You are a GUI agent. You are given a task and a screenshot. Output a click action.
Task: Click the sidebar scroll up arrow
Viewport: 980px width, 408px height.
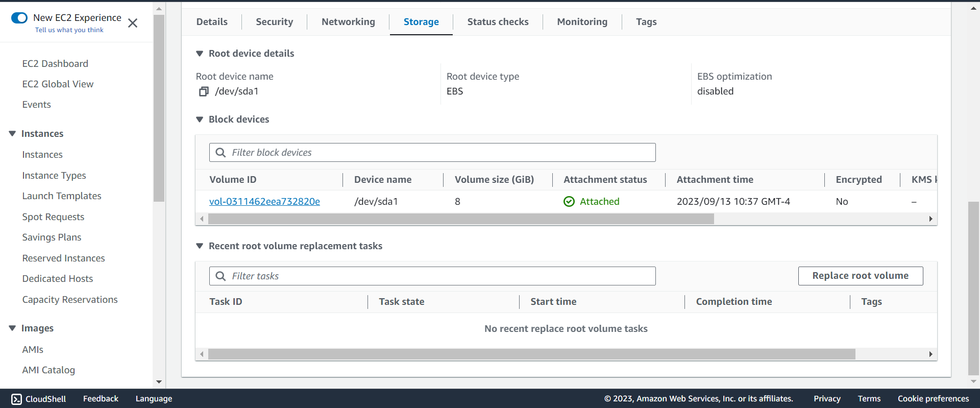159,9
